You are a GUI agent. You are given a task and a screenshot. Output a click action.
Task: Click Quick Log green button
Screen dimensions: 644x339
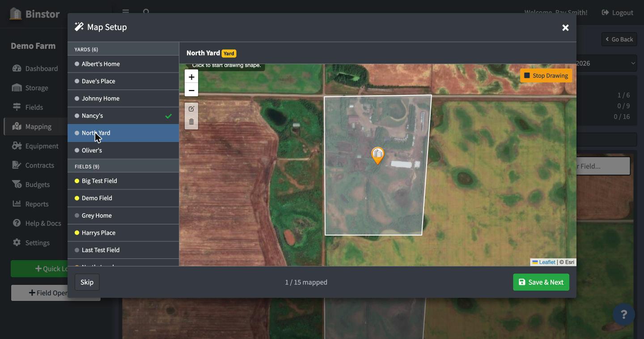coord(39,269)
